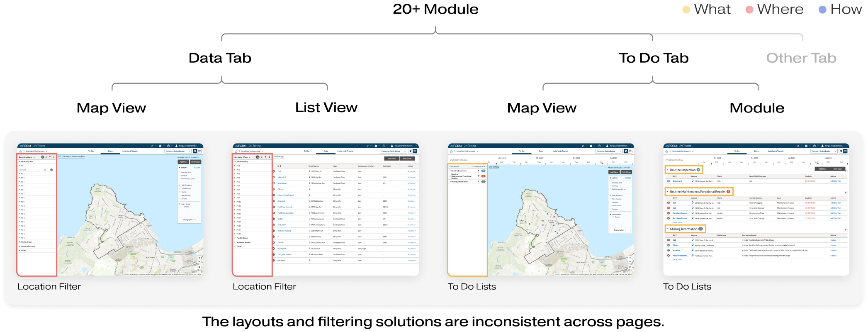Image resolution: width=868 pixels, height=332 pixels.
Task: Click the list view icon in the rightmost screenshot
Action: click(x=845, y=151)
